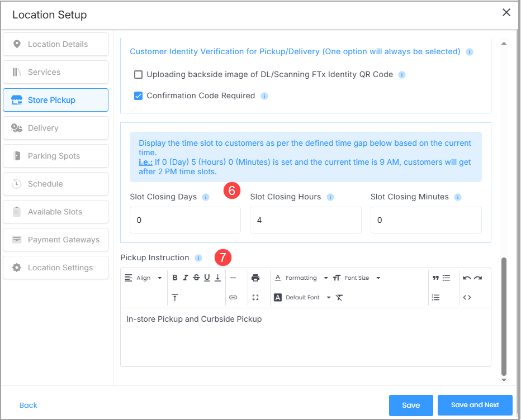This screenshot has height=420, width=521.
Task: Click info icon beside Uploading backside image option
Action: tap(402, 75)
